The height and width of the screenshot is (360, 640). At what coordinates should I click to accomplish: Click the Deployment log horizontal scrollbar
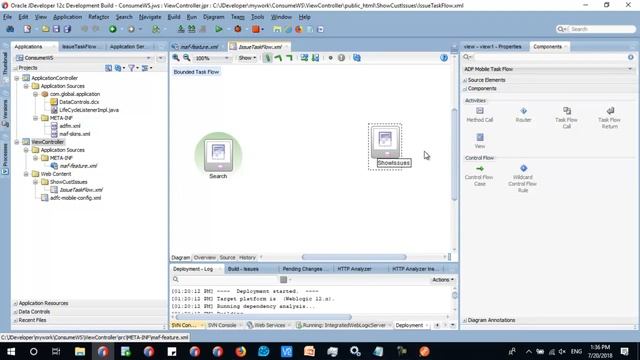[264, 317]
